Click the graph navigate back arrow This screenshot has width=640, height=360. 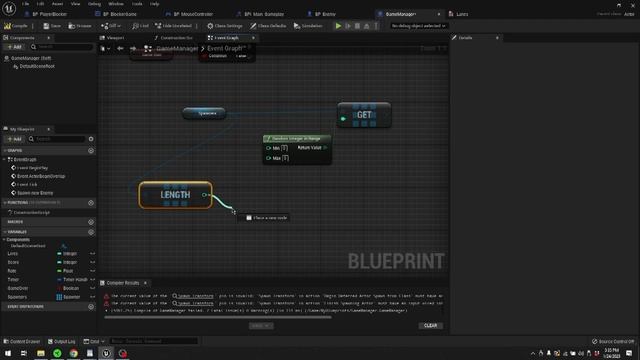120,49
